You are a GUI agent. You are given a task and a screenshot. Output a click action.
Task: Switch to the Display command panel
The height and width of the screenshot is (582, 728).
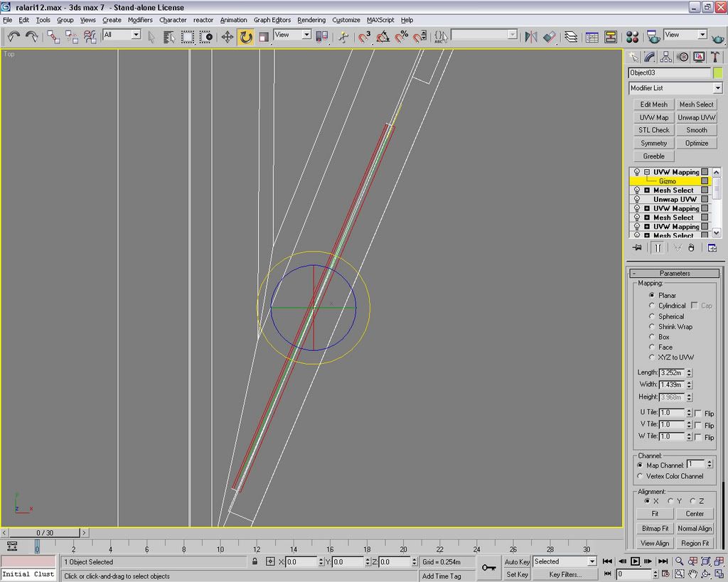[699, 57]
